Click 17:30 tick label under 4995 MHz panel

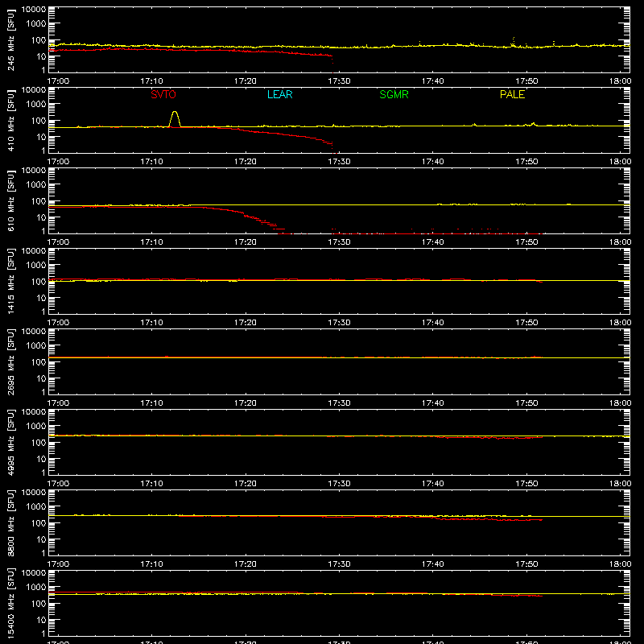[x=339, y=484]
